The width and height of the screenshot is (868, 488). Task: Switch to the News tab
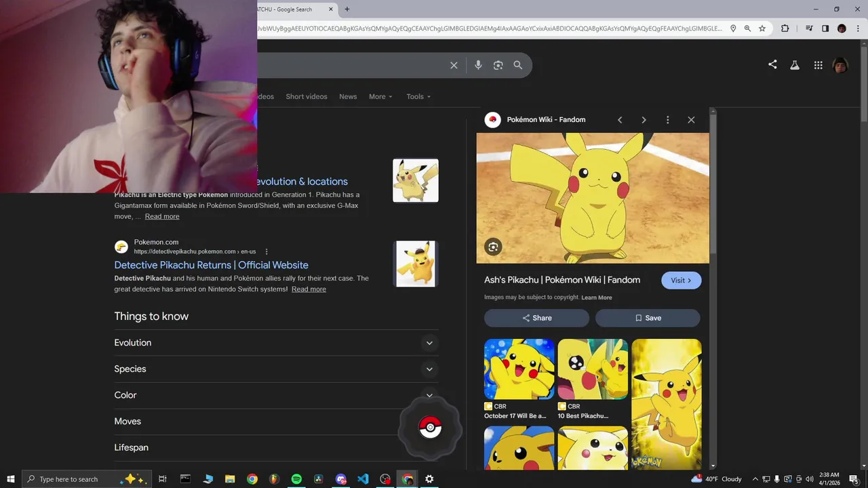pos(348,96)
